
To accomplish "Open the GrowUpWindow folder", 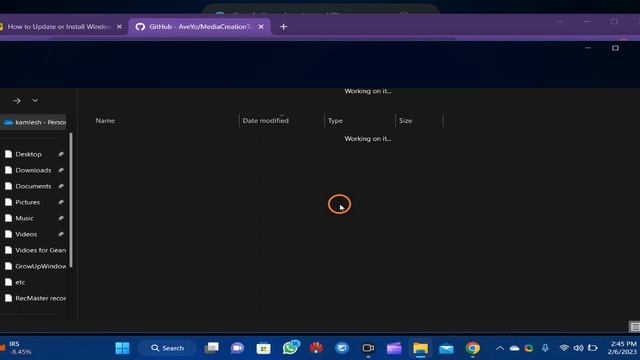I will pyautogui.click(x=36, y=266).
